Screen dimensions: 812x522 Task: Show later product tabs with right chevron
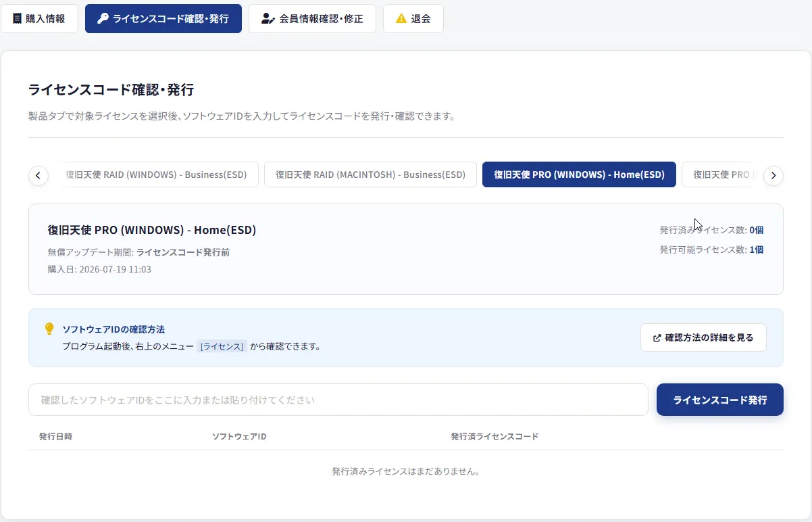click(x=773, y=176)
